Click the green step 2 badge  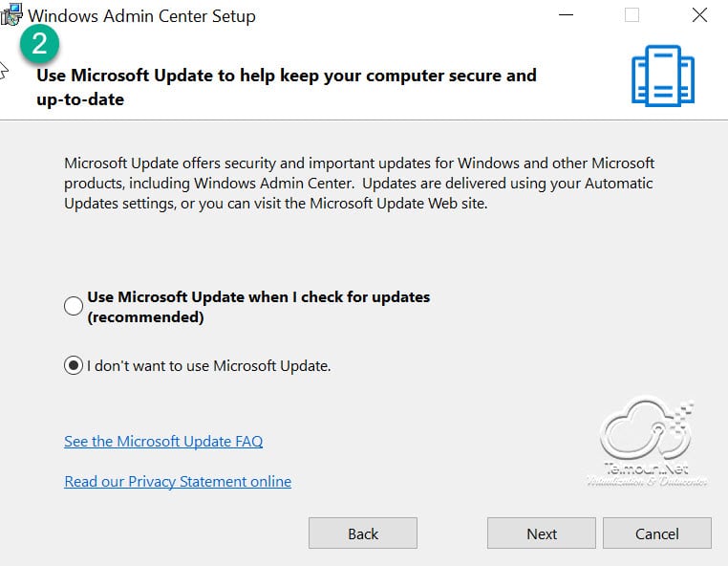coord(39,44)
